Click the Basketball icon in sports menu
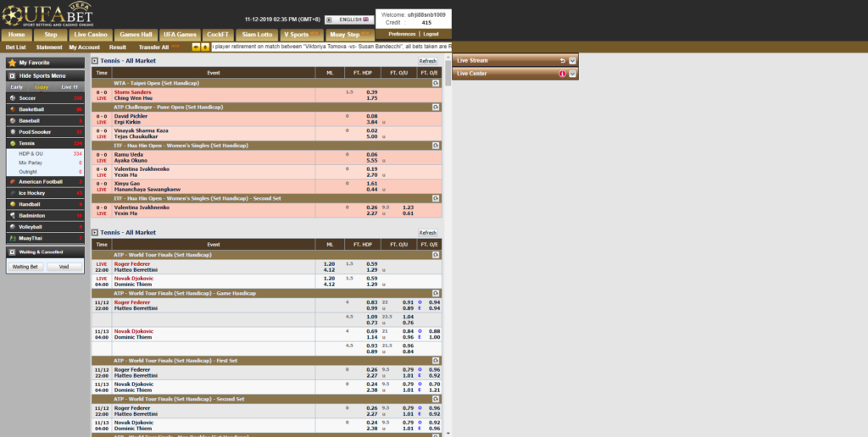The image size is (868, 437). [x=13, y=109]
